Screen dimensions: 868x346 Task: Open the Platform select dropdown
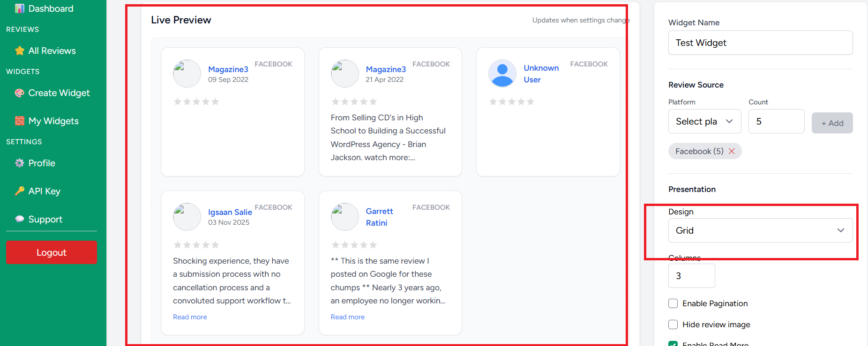pyautogui.click(x=704, y=121)
